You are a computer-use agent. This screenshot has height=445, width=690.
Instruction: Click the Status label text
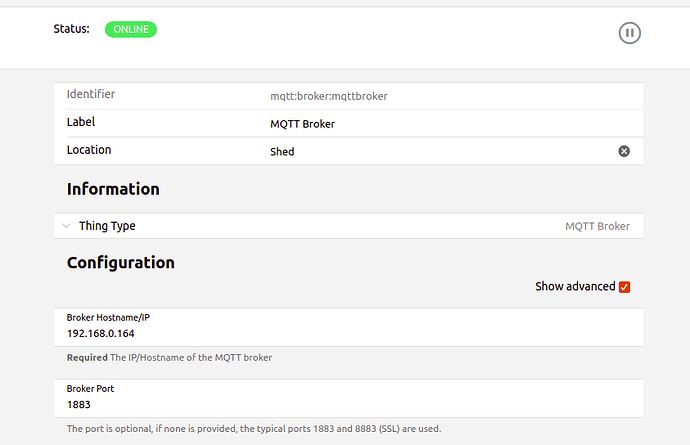71,29
